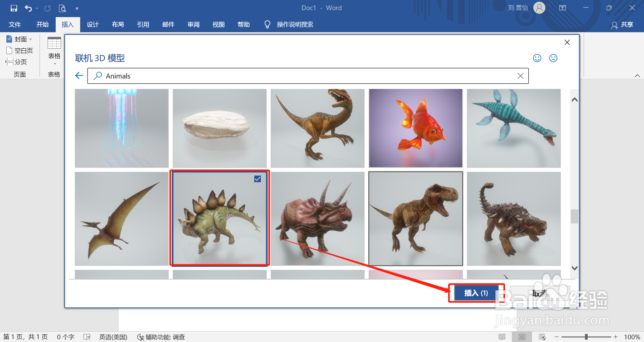Click the smiley positive feedback icon

tap(537, 58)
